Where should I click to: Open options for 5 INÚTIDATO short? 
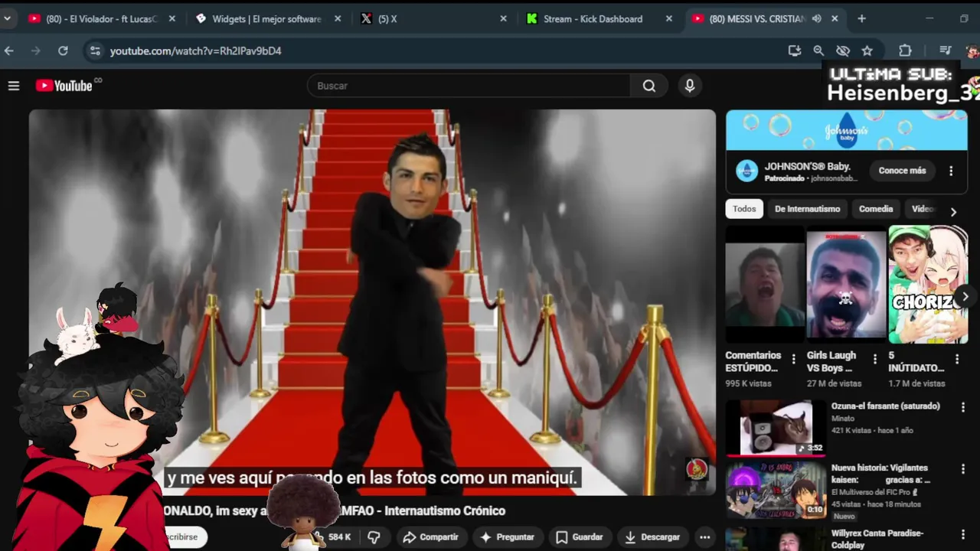[955, 358]
